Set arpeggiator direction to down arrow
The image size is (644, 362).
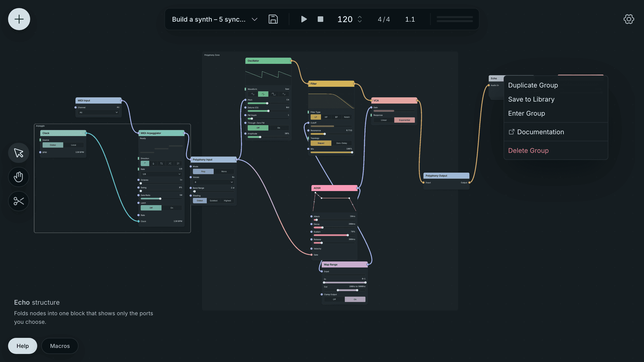pyautogui.click(x=153, y=163)
